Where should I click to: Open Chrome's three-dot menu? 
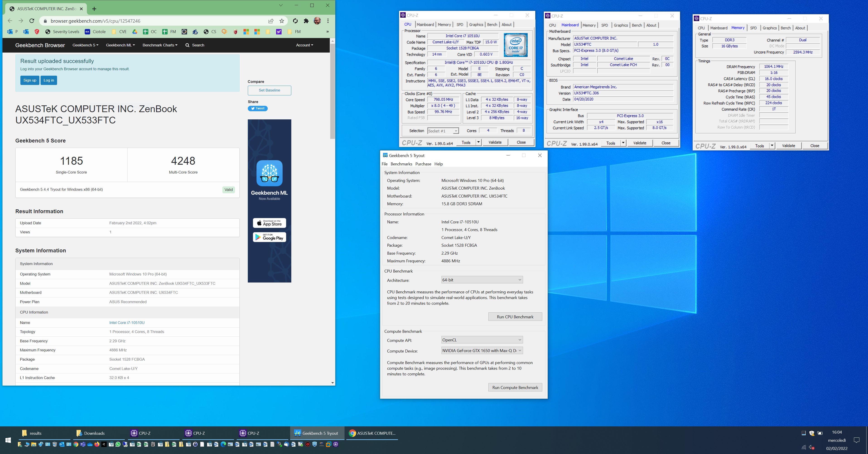328,21
